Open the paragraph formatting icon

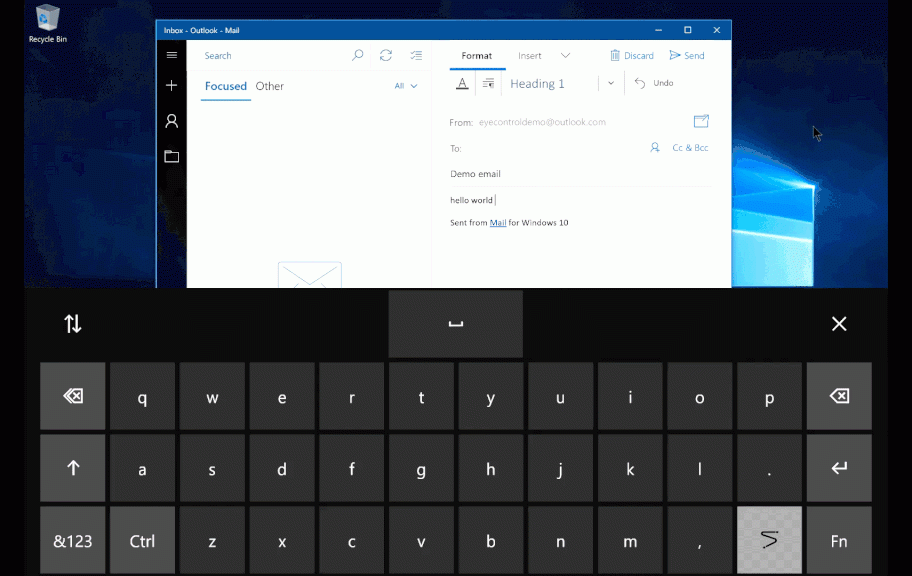(x=488, y=84)
